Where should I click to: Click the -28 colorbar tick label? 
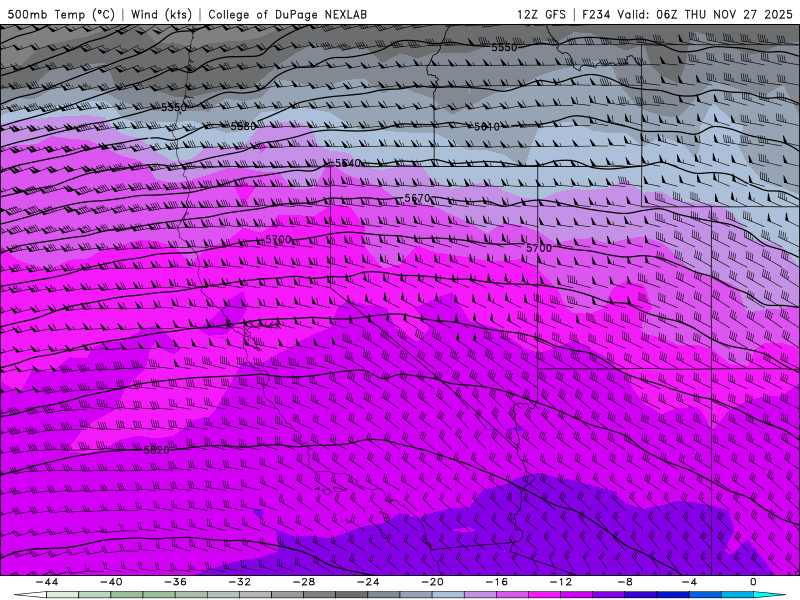coord(304,582)
